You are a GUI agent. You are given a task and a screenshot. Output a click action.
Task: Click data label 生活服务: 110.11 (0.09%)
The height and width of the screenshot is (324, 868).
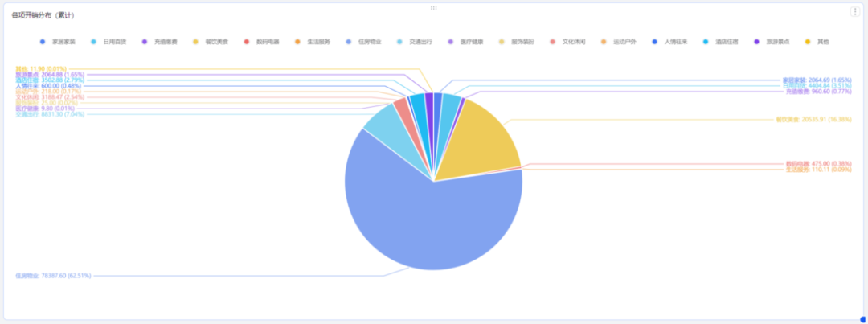click(819, 170)
